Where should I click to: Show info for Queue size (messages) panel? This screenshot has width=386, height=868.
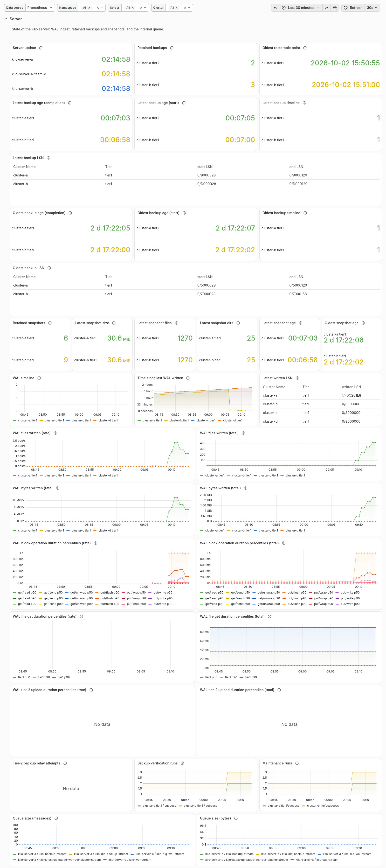click(x=56, y=818)
